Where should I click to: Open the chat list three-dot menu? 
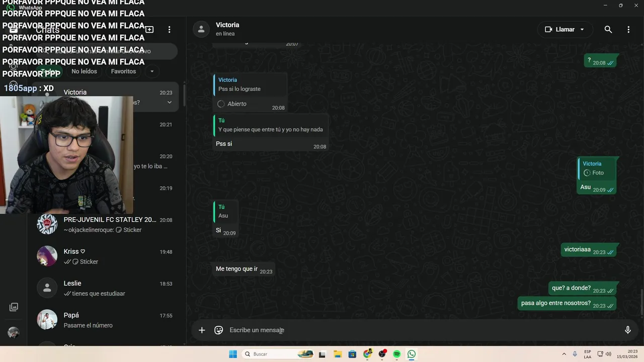point(170,30)
